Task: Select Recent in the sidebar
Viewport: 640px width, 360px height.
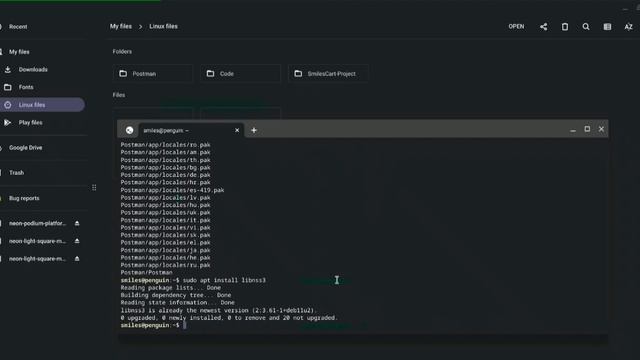Action: (x=18, y=27)
